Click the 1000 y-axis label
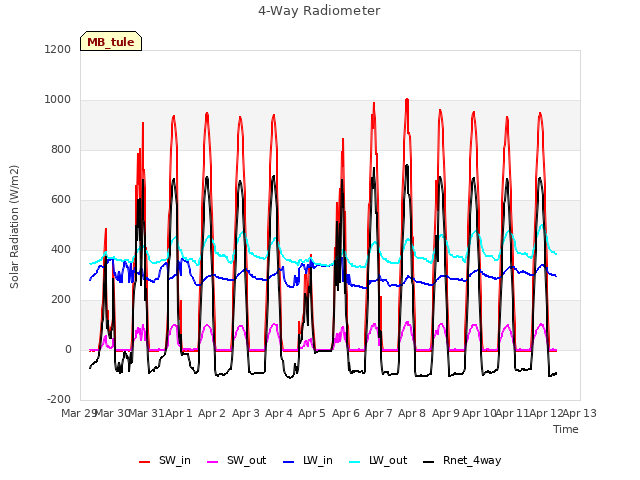640x480 pixels. [x=58, y=100]
